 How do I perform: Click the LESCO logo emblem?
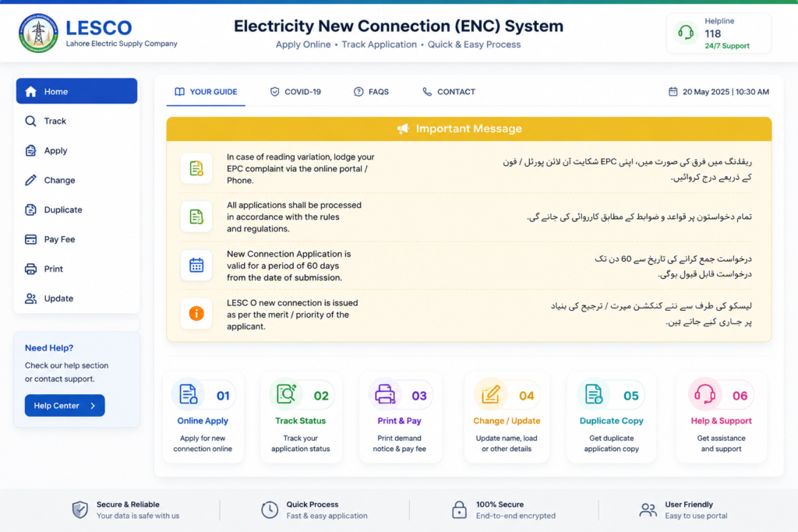tap(38, 33)
